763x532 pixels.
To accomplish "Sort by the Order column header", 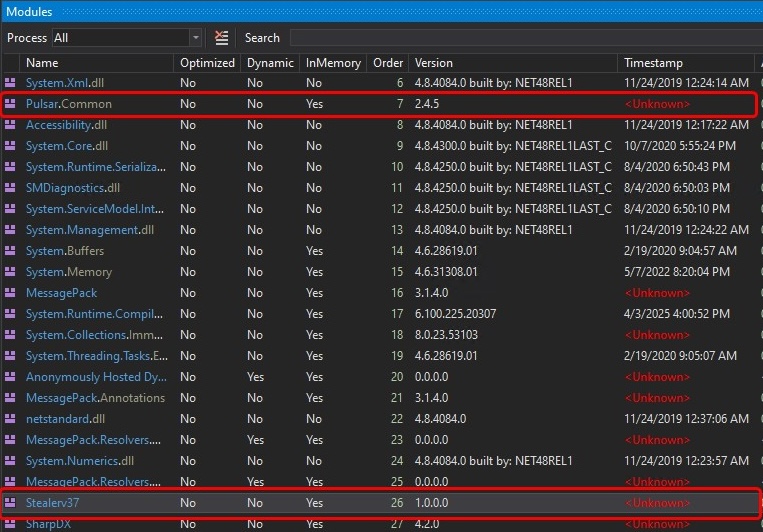I will pos(388,62).
